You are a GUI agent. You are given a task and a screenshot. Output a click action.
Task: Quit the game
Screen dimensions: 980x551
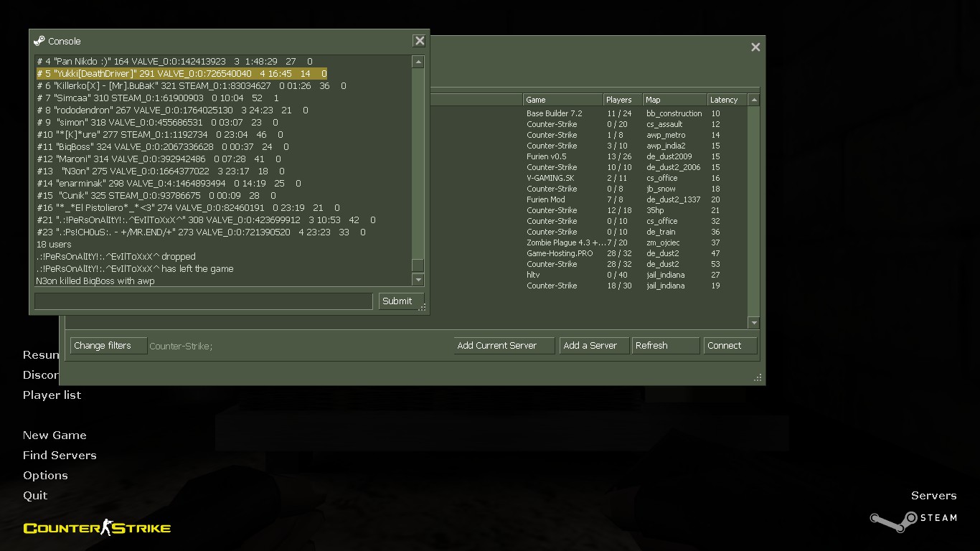click(35, 496)
